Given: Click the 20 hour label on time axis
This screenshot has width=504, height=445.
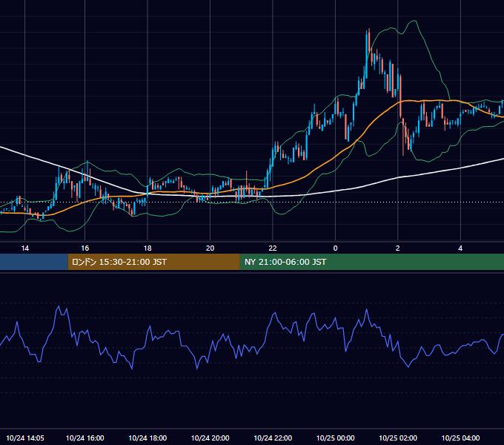Looking at the screenshot, I should (x=210, y=248).
